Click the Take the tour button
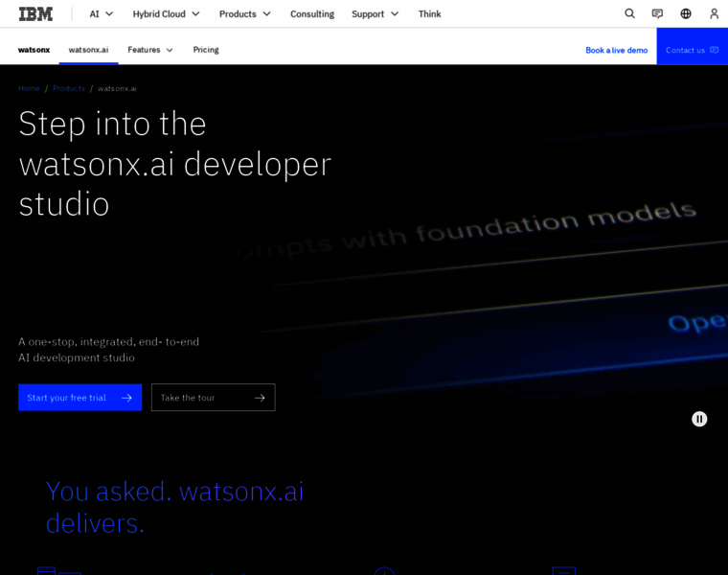Screen dimensions: 728x575 point(213,397)
